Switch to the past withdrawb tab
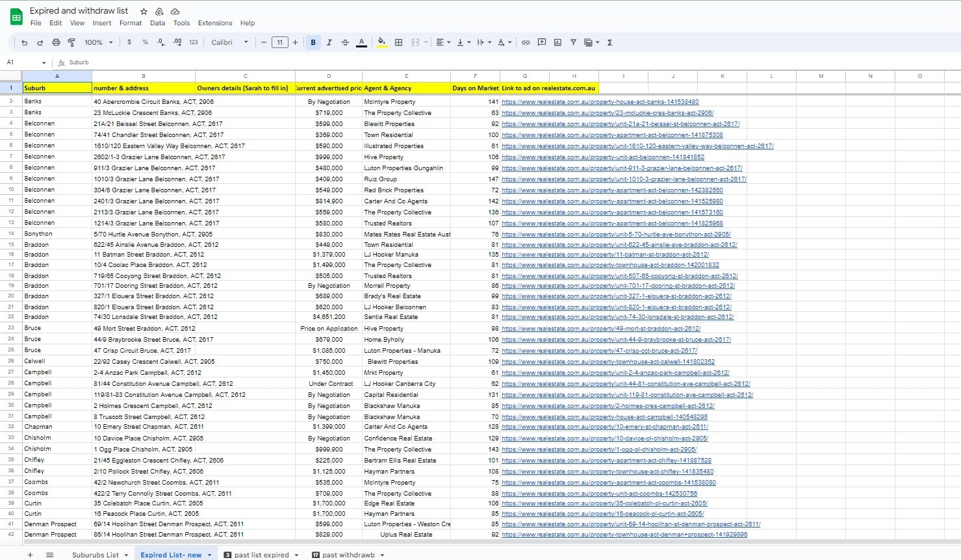Viewport: 961px width, 560px height. tap(348, 555)
